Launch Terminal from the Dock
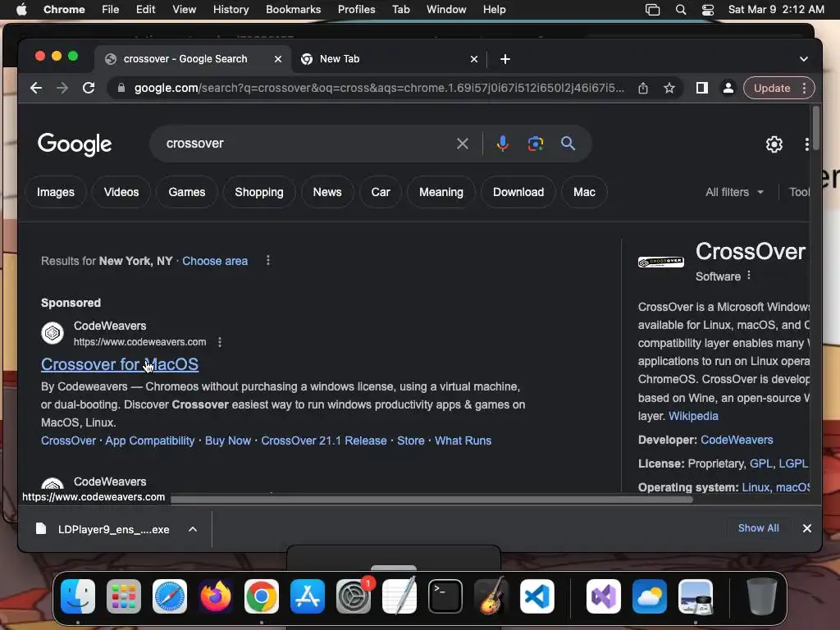The image size is (840, 630). (445, 596)
